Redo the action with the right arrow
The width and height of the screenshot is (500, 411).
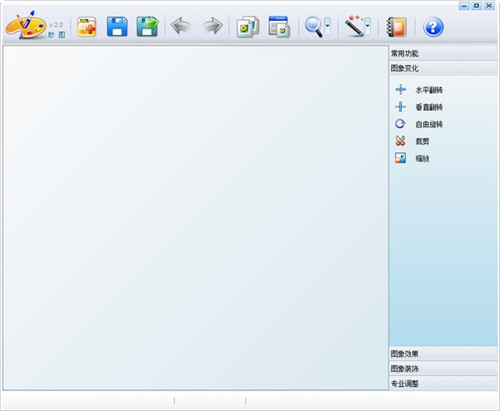[x=213, y=26]
